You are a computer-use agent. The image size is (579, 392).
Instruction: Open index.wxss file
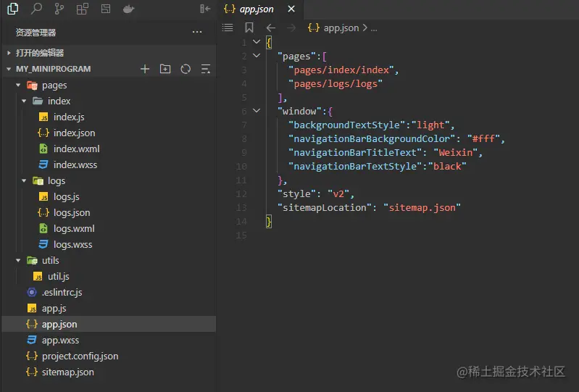[75, 164]
